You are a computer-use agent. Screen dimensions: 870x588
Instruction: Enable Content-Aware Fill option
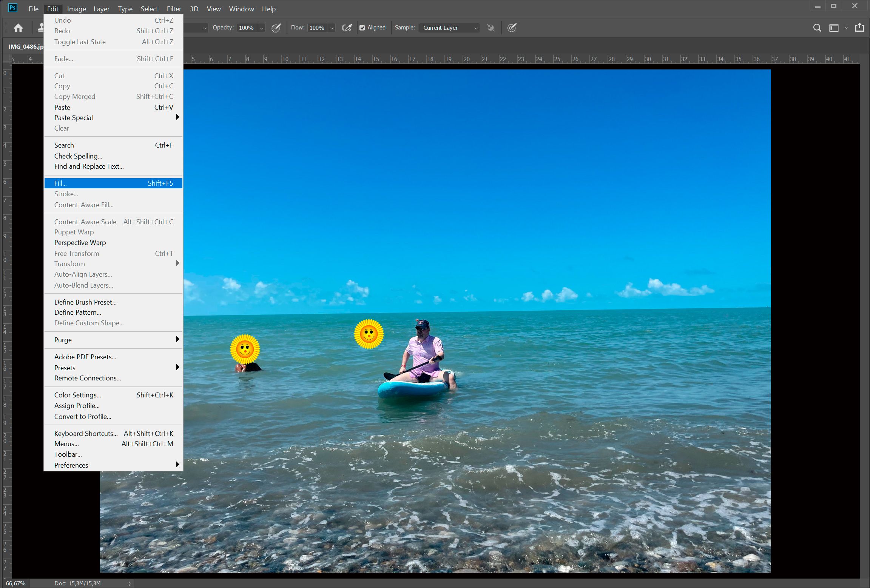83,205
